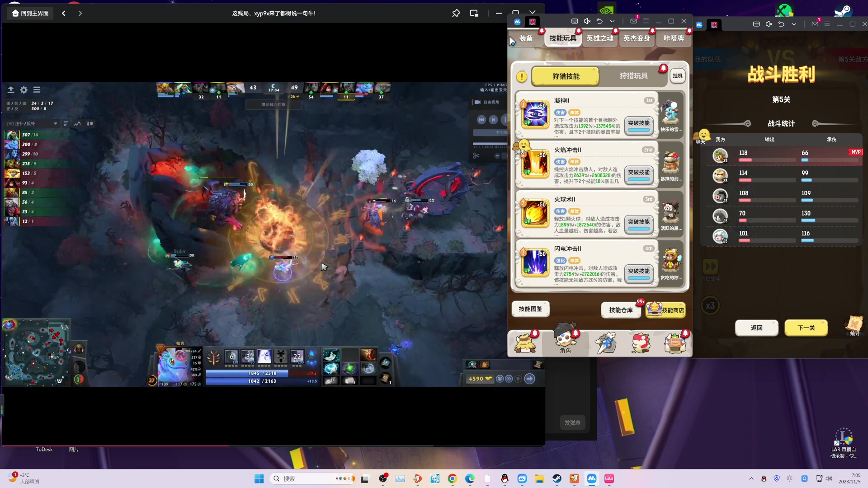Click the taskbar 搜索 search box
868x488 pixels.
pos(313,479)
